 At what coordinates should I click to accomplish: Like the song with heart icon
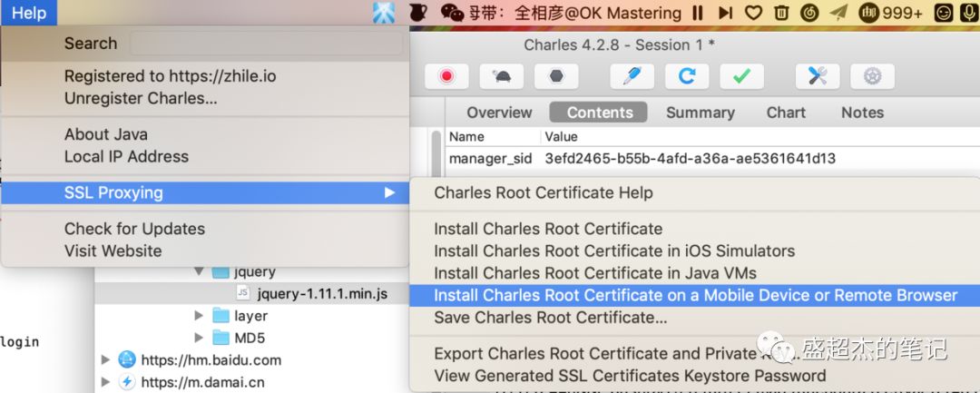coord(754,13)
